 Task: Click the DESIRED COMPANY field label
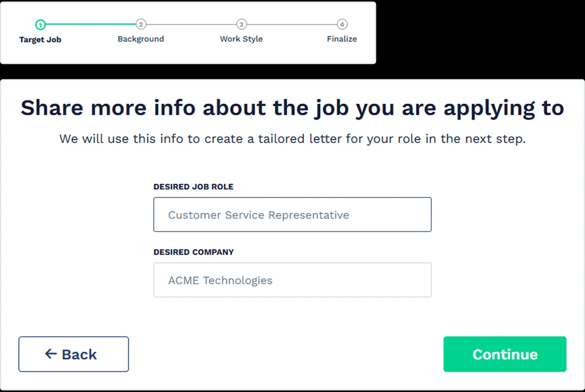[194, 252]
